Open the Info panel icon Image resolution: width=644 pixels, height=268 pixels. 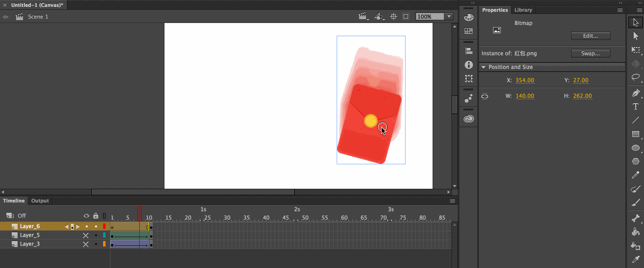pos(469,65)
